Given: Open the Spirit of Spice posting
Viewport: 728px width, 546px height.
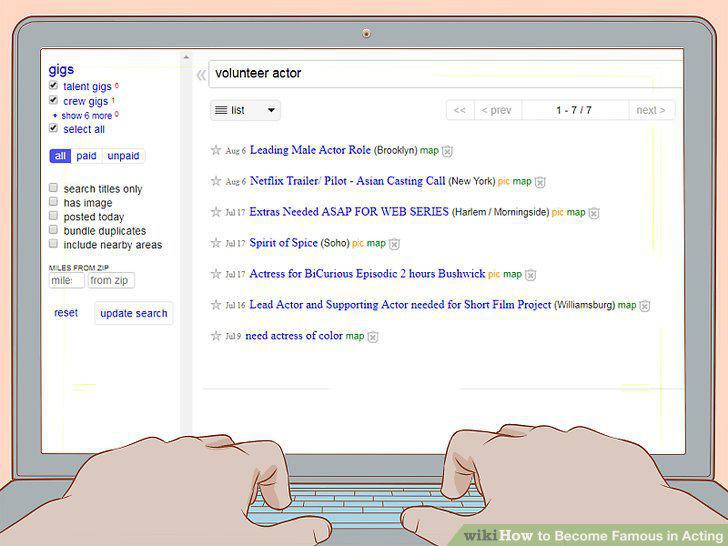Looking at the screenshot, I should [x=284, y=243].
